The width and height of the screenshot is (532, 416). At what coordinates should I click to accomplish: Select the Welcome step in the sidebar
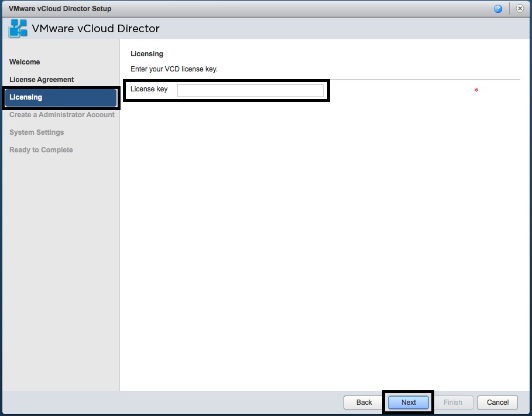coord(25,62)
